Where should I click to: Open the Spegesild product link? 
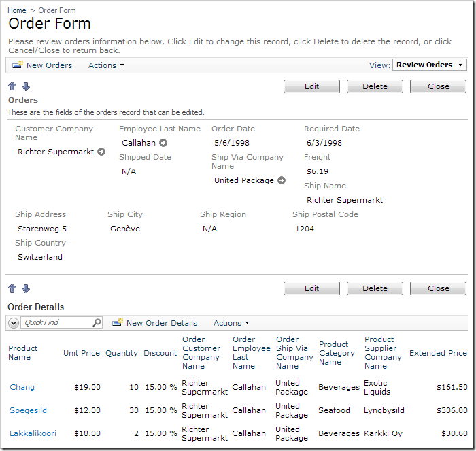pos(29,410)
